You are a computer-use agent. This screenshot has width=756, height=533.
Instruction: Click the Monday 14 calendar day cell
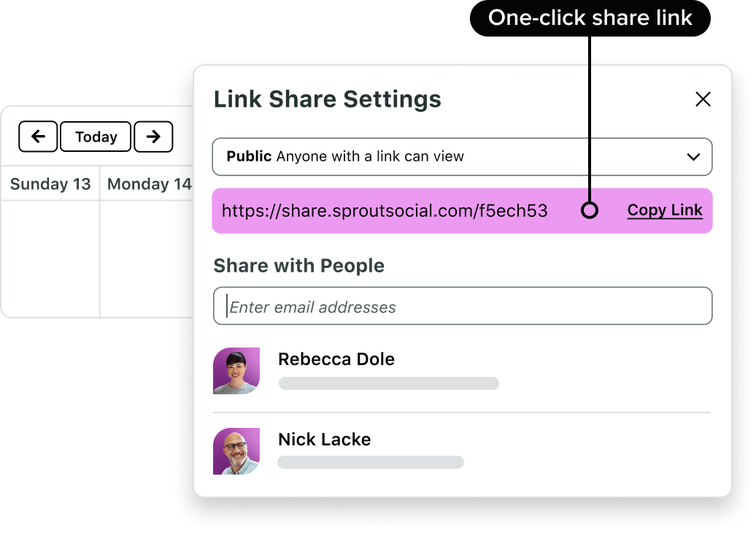[x=146, y=258]
